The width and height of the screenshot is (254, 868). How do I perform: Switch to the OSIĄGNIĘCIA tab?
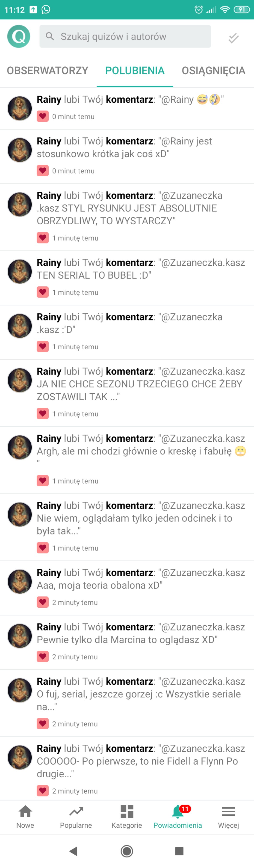pos(213,71)
